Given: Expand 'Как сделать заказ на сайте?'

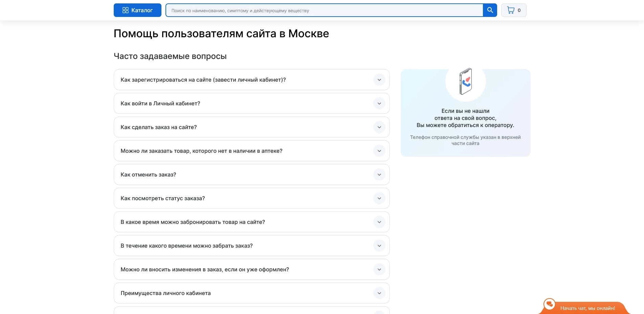Looking at the screenshot, I should point(379,127).
